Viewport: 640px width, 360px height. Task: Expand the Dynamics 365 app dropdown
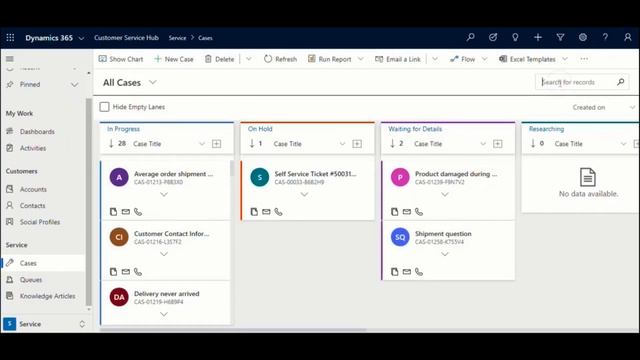click(81, 38)
